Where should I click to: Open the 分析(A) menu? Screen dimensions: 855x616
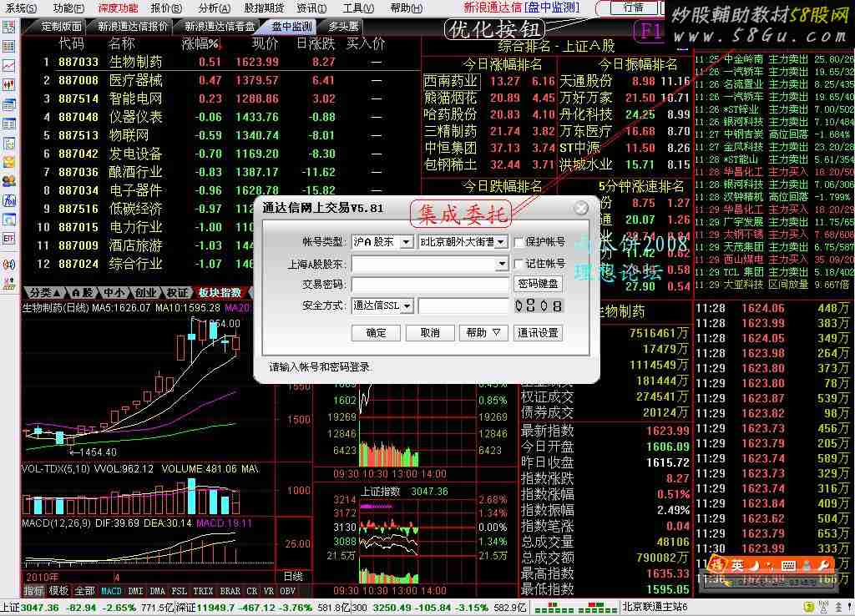215,8
